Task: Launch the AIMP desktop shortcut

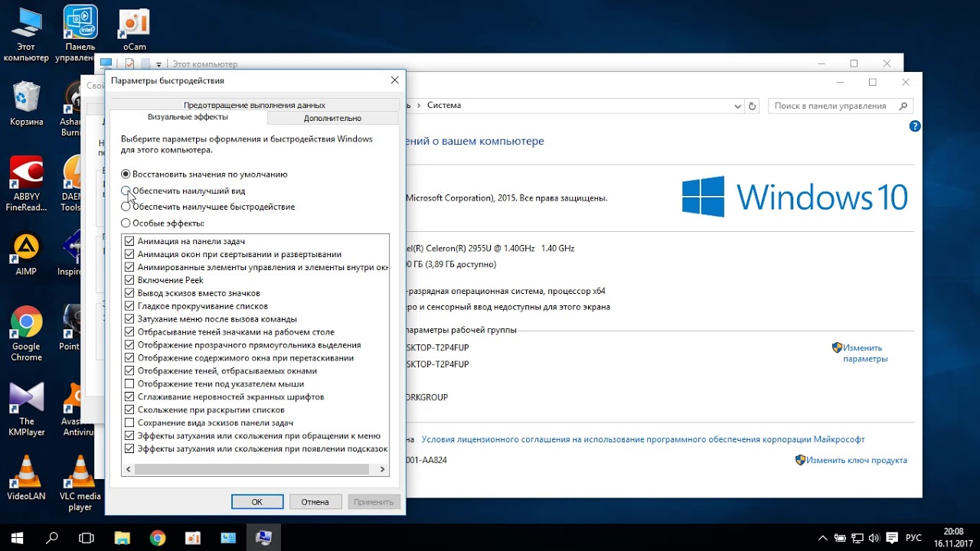Action: (26, 253)
